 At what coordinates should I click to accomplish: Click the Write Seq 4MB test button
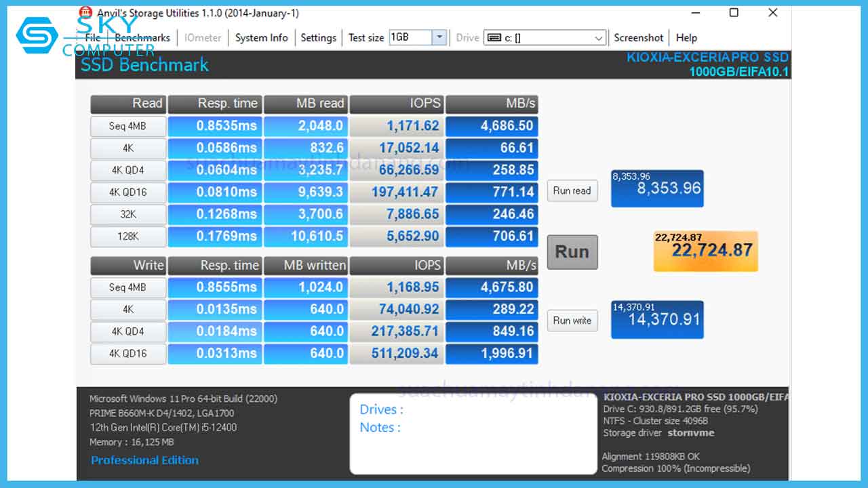pyautogui.click(x=128, y=287)
